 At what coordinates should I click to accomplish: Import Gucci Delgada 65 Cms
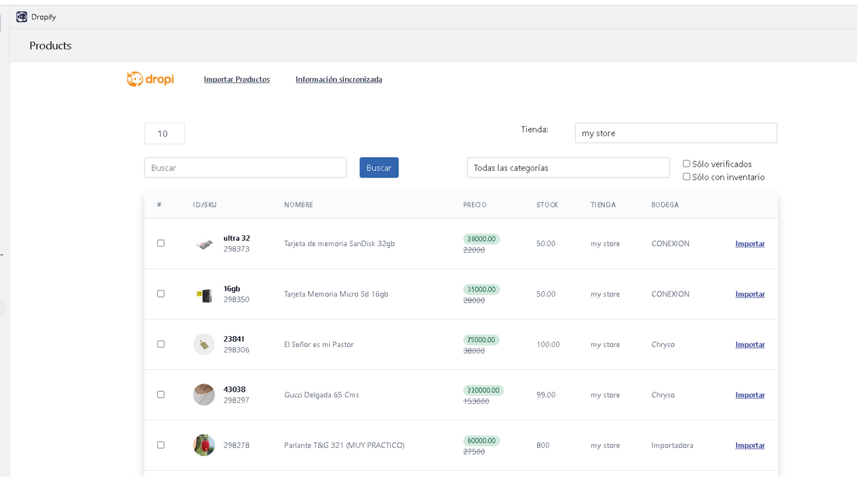(750, 394)
